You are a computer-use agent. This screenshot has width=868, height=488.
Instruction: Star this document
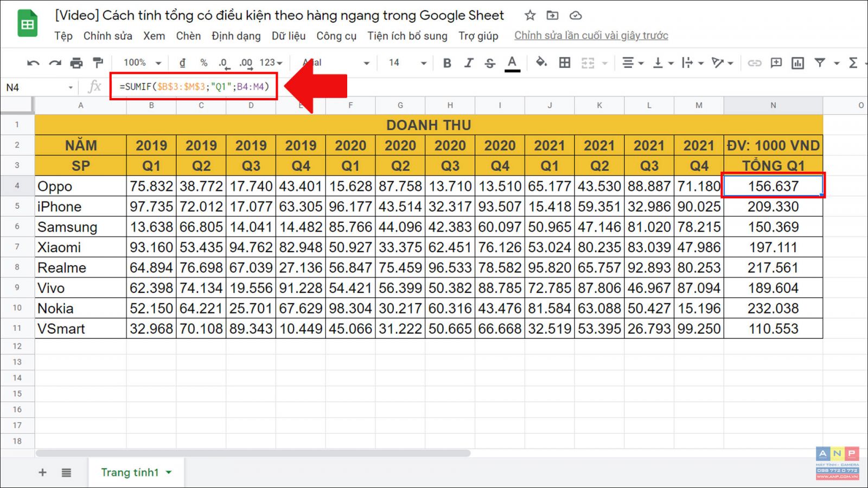(x=530, y=15)
